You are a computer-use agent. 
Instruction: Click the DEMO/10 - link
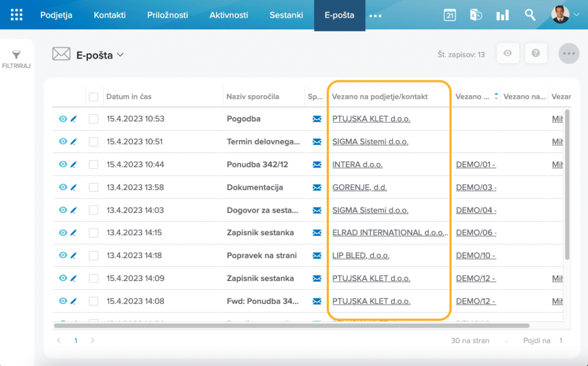point(476,255)
